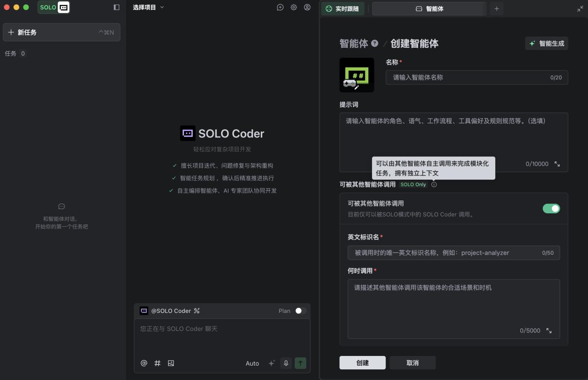Screen dimensions: 588x380
Task: Click the 智能生成 button
Action: click(546, 43)
